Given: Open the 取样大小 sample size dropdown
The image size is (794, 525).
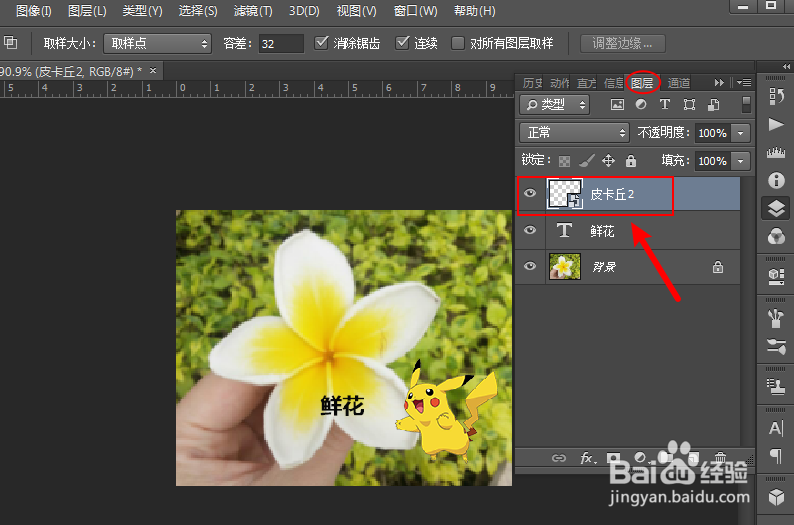Looking at the screenshot, I should (x=157, y=44).
